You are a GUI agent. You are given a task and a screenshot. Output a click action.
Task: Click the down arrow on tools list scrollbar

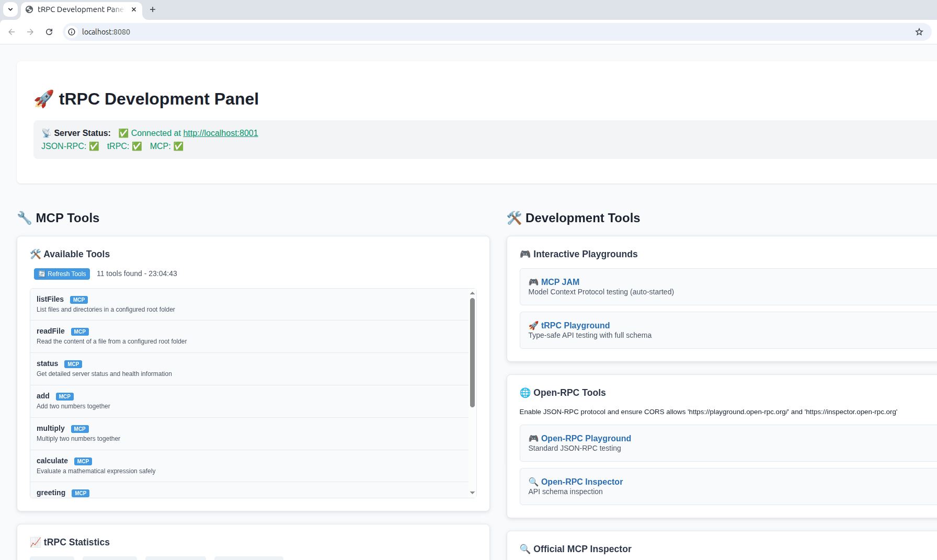[x=472, y=493]
